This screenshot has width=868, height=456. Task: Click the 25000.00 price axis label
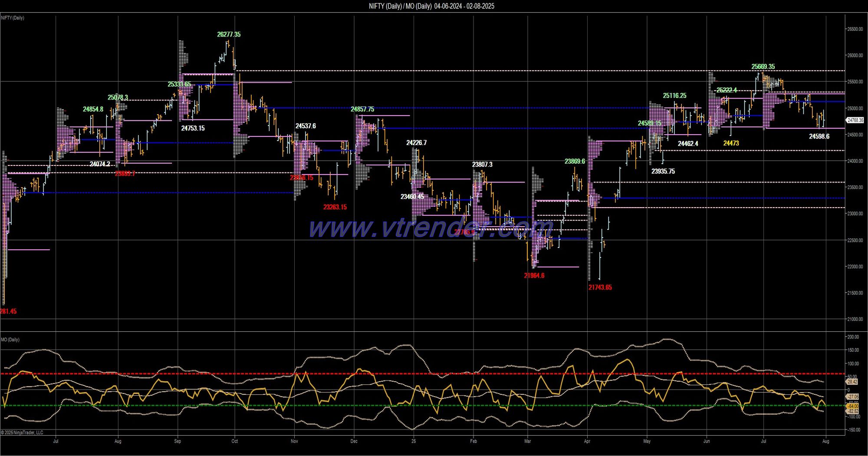[855, 108]
